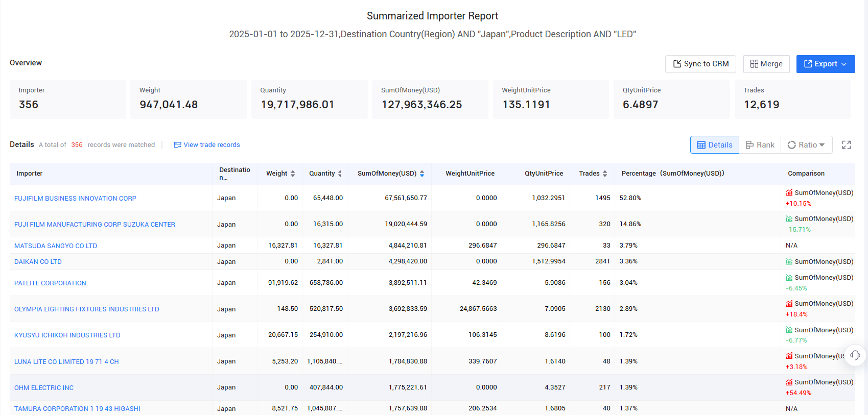Click the -15.71% comparison value
Screen dimensions: 868x415
[799, 230]
